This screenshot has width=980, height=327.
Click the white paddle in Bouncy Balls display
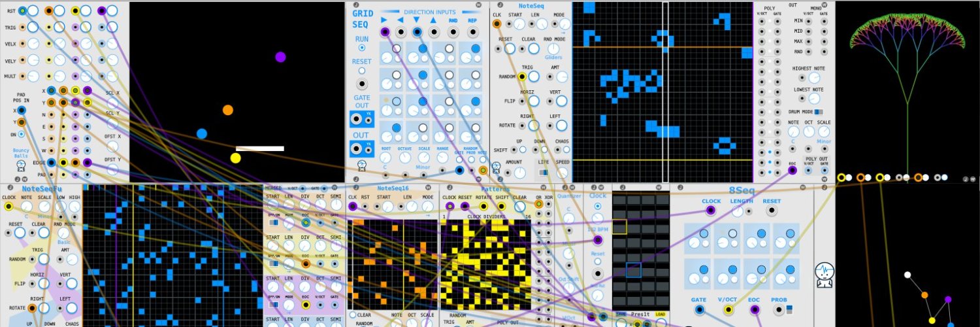click(260, 148)
